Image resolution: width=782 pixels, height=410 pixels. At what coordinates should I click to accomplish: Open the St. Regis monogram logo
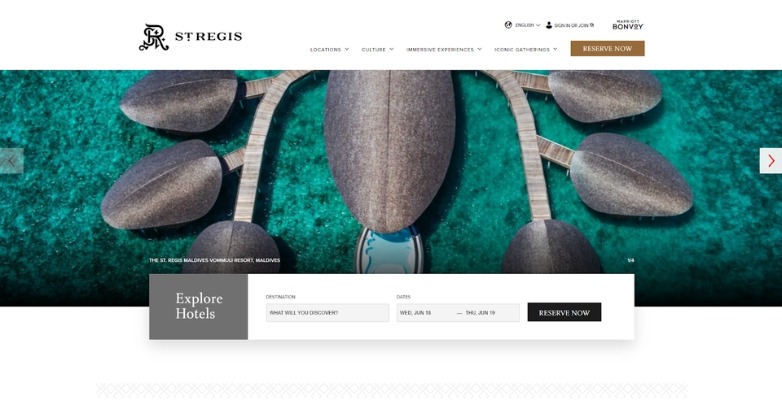coord(154,37)
